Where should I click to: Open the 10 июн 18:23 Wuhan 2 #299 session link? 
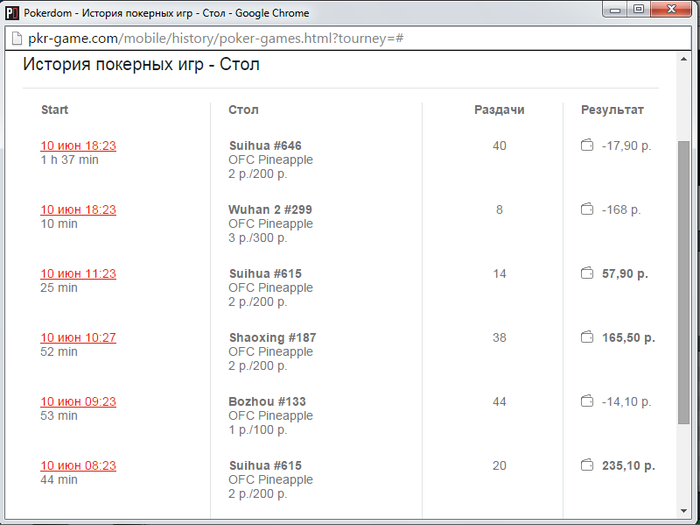tap(78, 210)
